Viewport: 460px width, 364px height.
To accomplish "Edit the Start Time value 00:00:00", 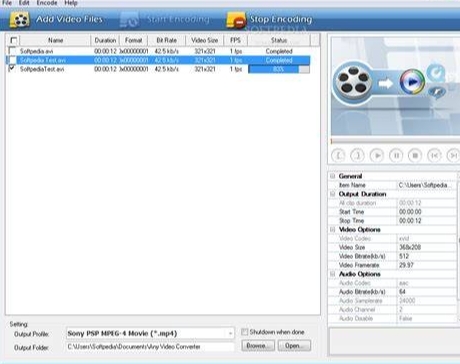I will [426, 212].
